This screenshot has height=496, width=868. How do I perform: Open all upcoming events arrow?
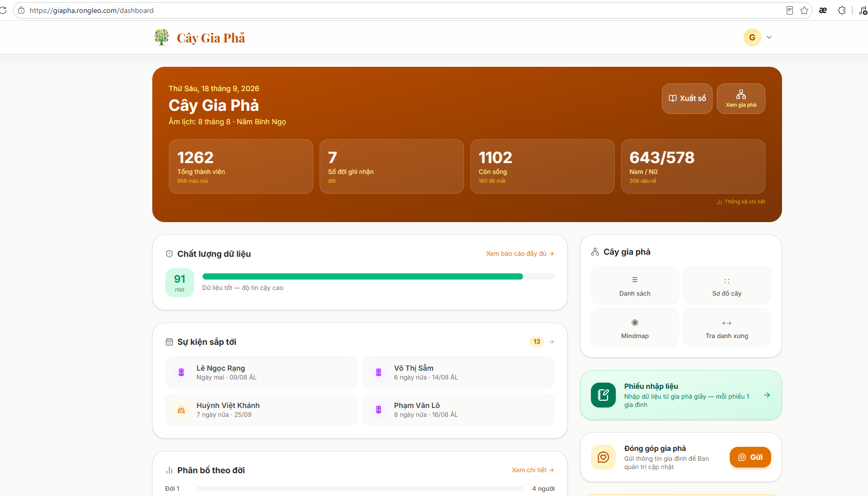pyautogui.click(x=552, y=342)
